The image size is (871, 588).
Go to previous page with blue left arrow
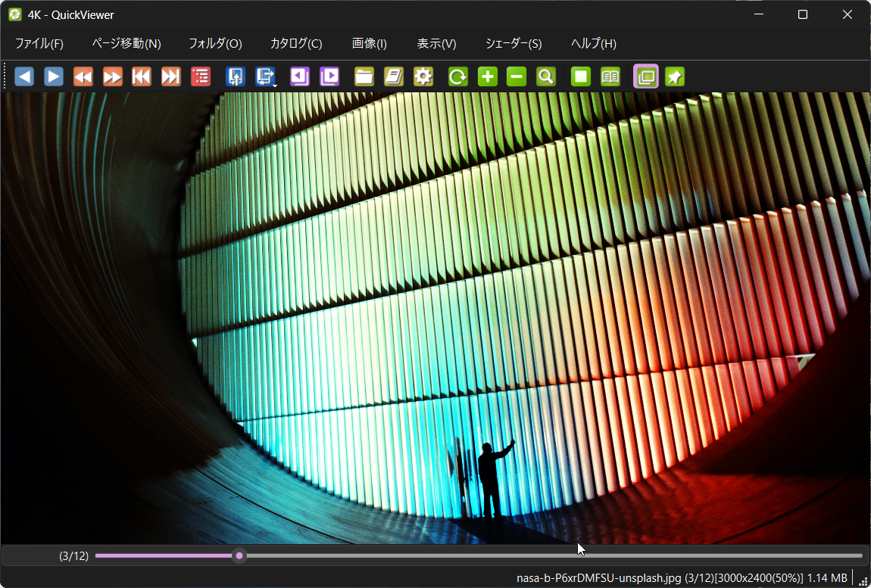24,76
